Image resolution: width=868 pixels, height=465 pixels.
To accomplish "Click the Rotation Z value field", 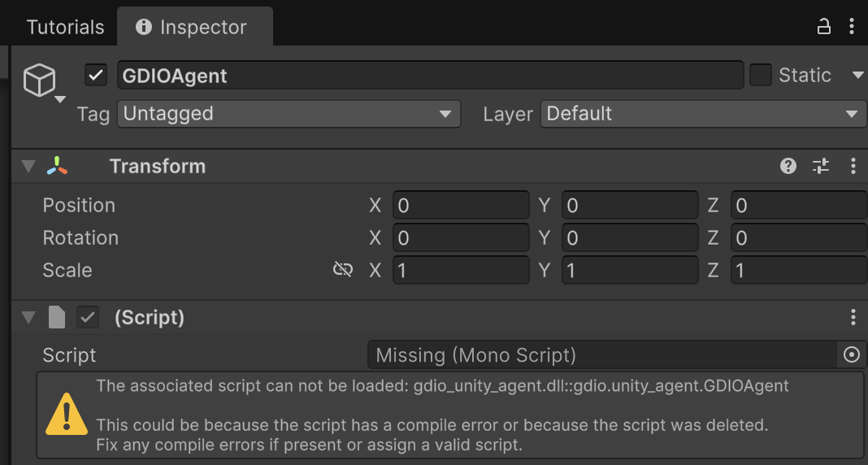I will (x=800, y=237).
